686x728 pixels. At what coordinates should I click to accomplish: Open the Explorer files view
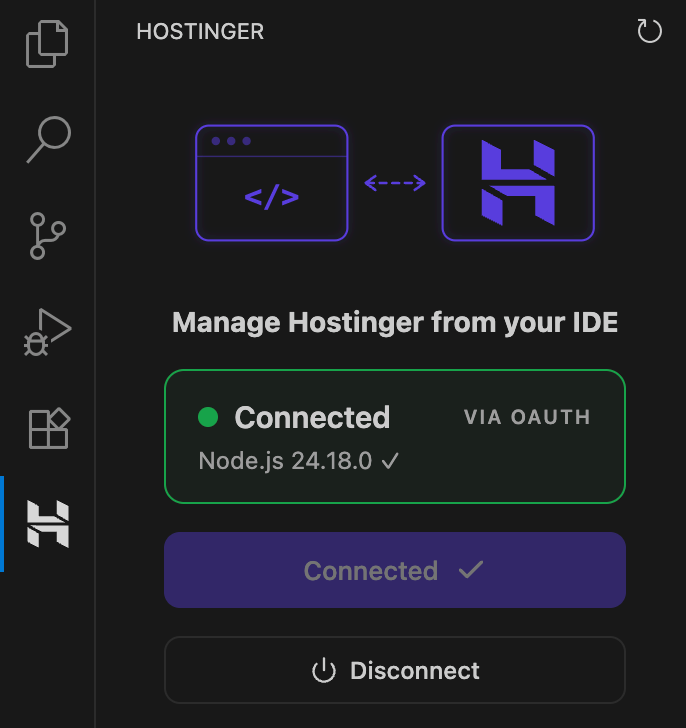47,44
